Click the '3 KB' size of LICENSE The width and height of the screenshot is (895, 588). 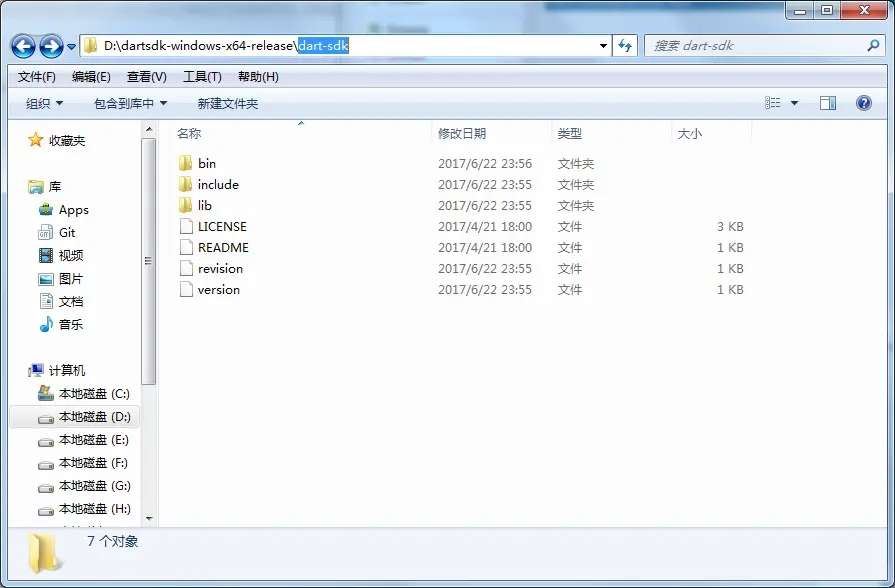pos(730,227)
